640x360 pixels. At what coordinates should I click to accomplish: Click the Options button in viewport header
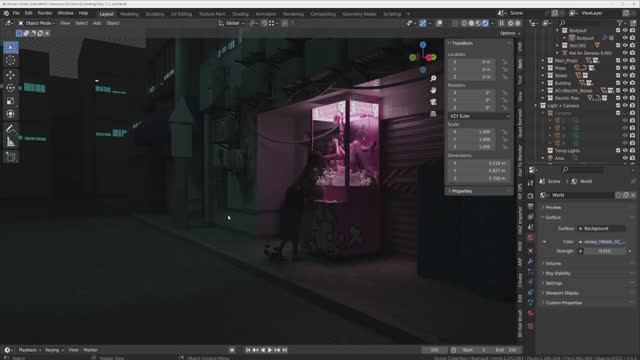509,33
